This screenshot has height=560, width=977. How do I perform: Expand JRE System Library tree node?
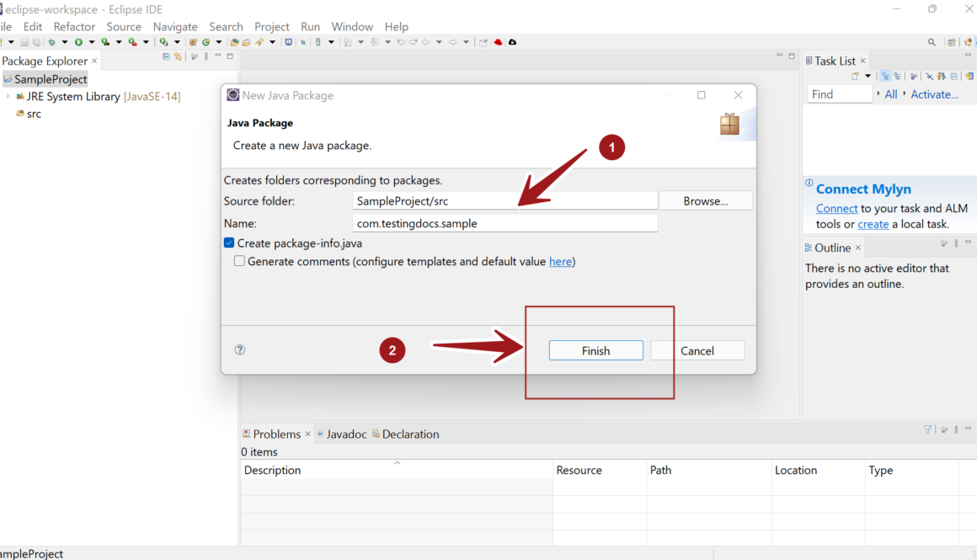[x=8, y=97]
